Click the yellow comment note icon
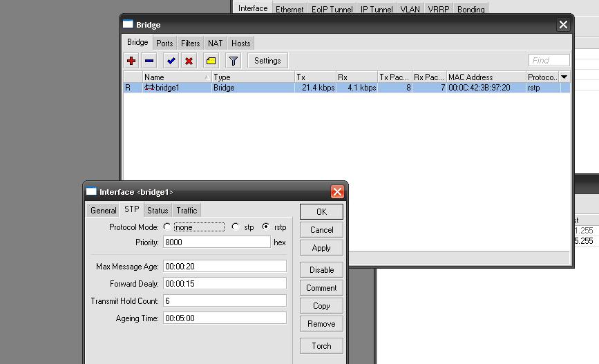 coord(211,61)
